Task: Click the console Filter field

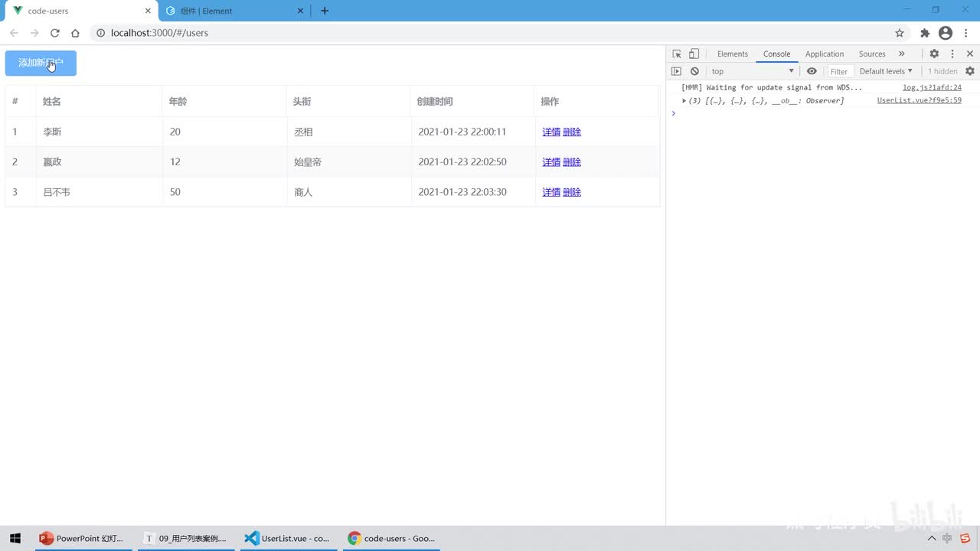Action: (x=840, y=71)
